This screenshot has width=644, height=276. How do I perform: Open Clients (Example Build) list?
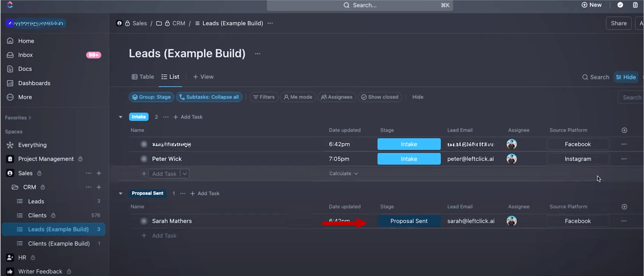(59, 243)
